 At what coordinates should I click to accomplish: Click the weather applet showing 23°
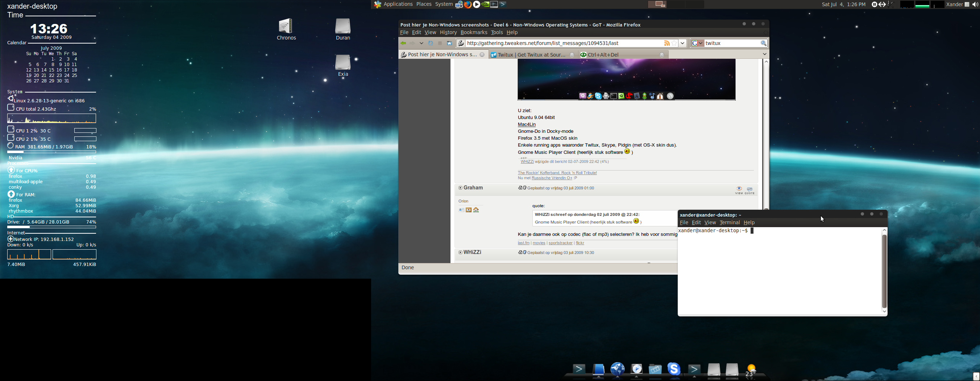point(751,371)
